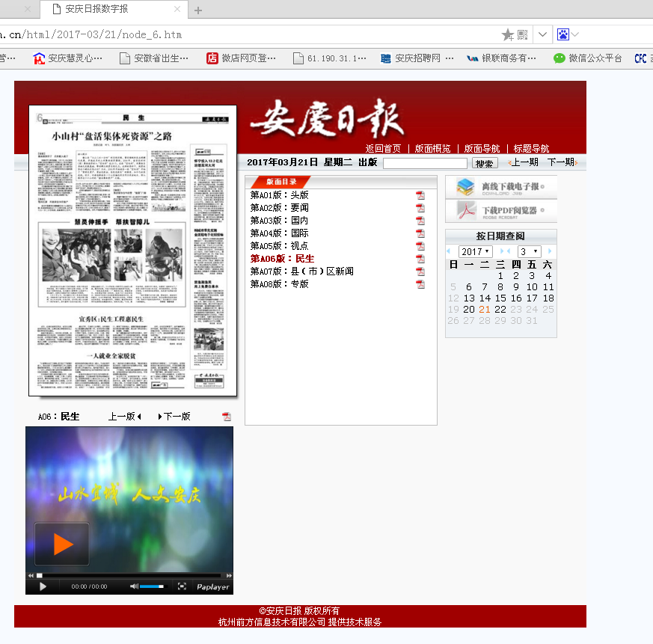Open the PDF icon for 第A02版 要闻

(x=420, y=208)
